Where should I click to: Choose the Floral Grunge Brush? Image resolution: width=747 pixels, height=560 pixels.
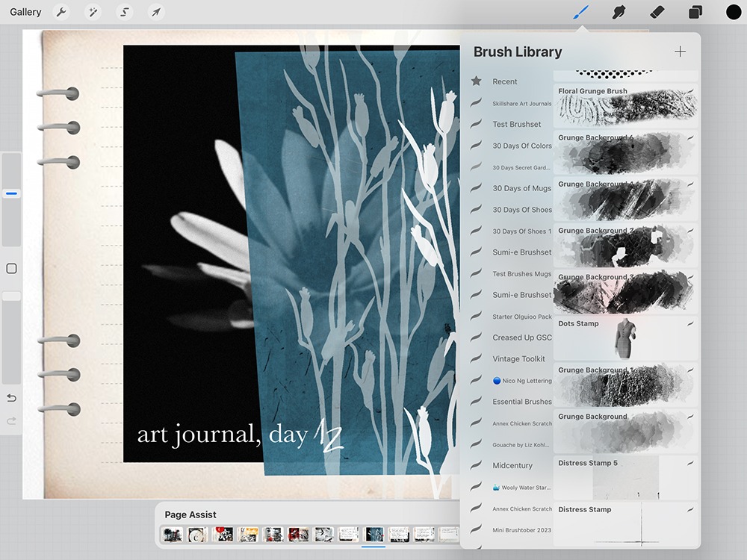625,105
